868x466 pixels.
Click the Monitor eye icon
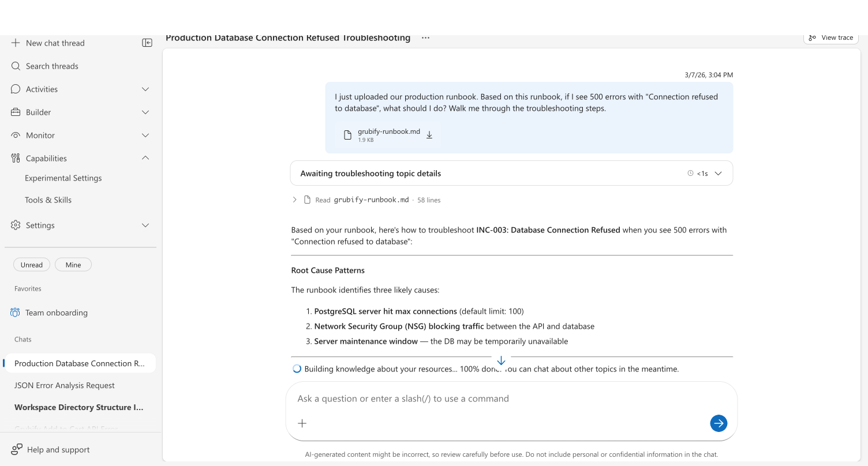pos(16,135)
